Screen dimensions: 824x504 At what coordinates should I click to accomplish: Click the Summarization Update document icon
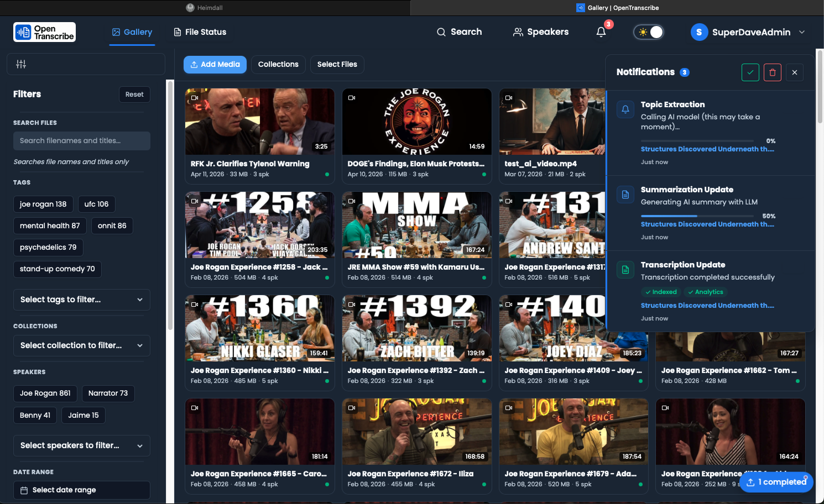(x=625, y=195)
